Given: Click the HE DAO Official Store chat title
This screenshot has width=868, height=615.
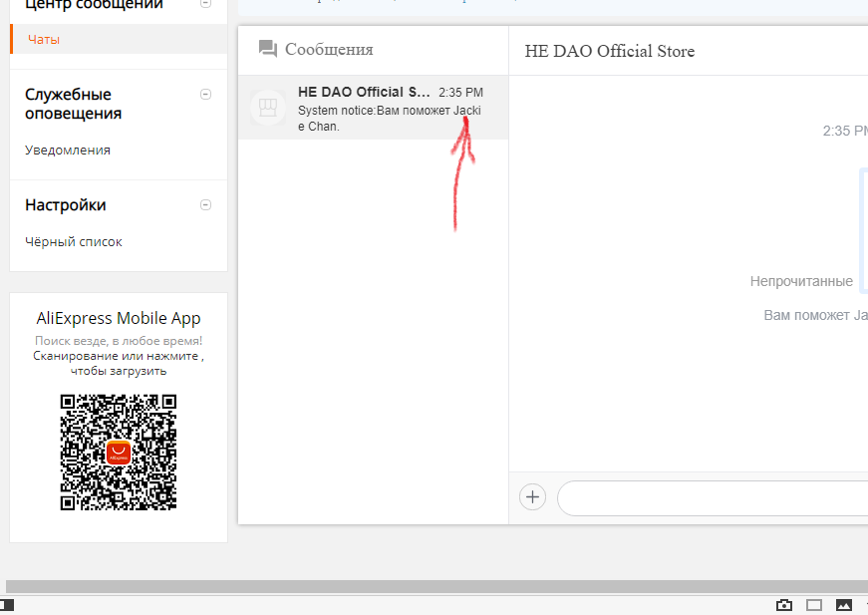Looking at the screenshot, I should tap(610, 51).
